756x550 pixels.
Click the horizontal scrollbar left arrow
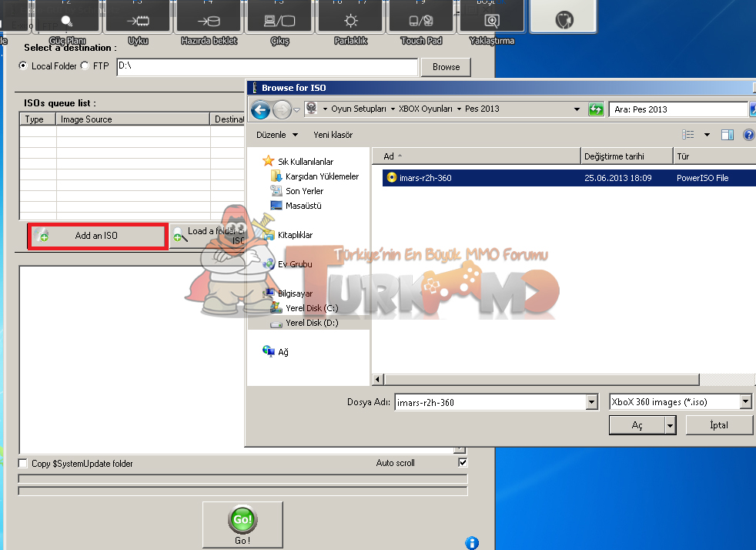[x=379, y=380]
